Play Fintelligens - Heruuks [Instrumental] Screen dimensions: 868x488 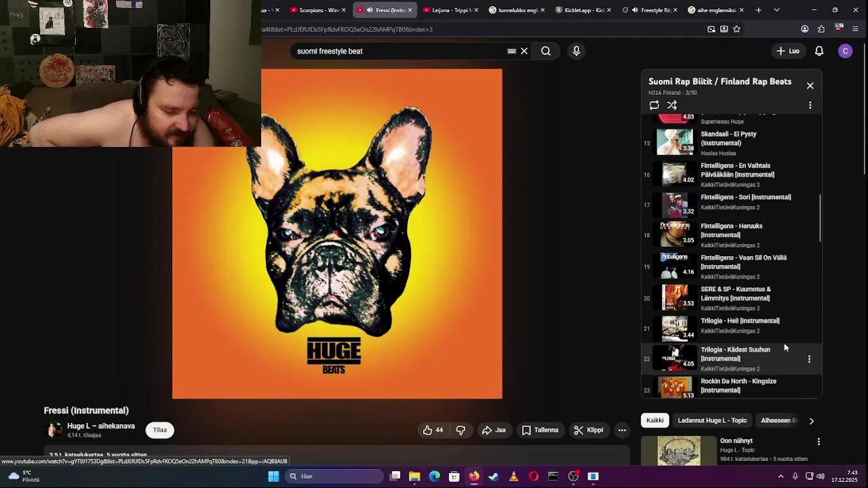pos(732,235)
